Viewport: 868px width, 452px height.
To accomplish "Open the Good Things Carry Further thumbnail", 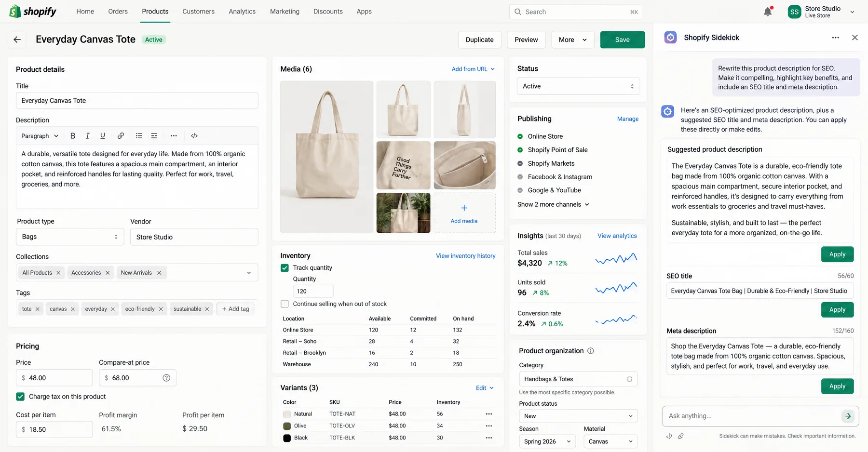I will [x=403, y=165].
